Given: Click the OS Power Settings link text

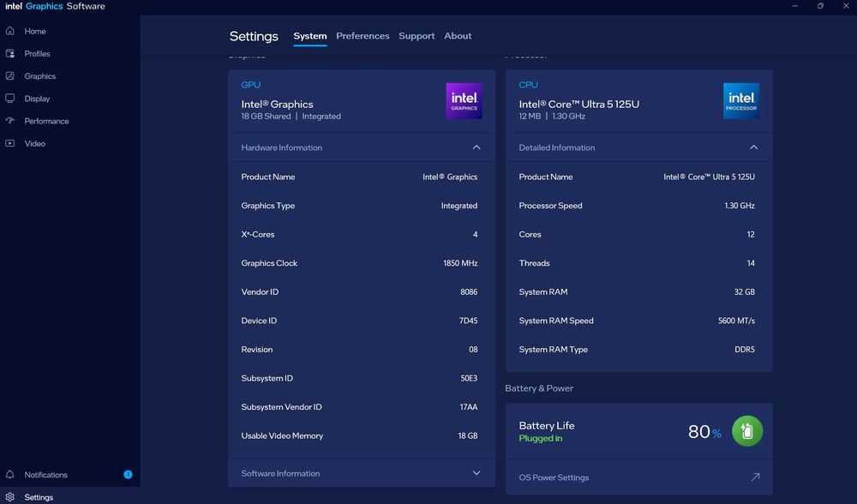Looking at the screenshot, I should pyautogui.click(x=554, y=477).
